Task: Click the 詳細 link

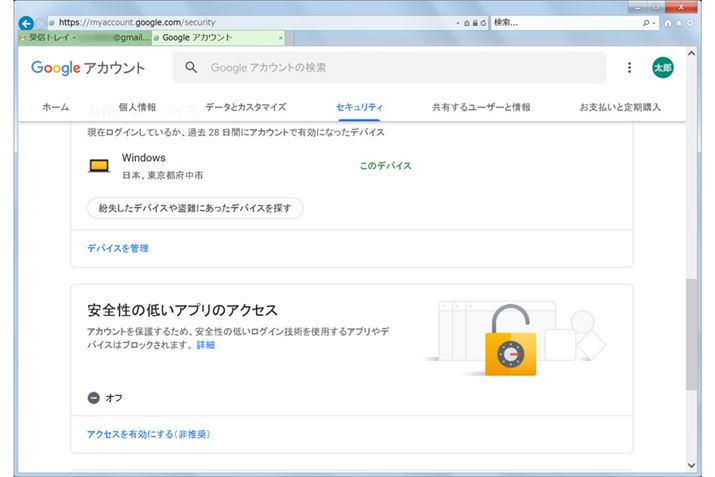Action: tap(206, 345)
